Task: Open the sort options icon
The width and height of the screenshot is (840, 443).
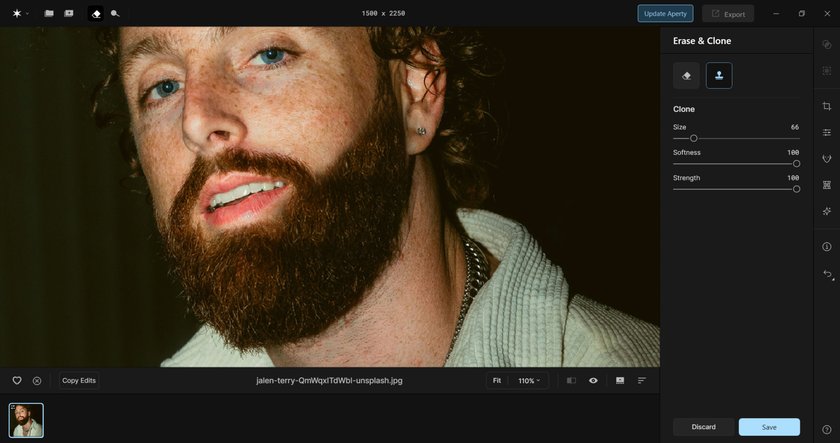Action: 642,380
